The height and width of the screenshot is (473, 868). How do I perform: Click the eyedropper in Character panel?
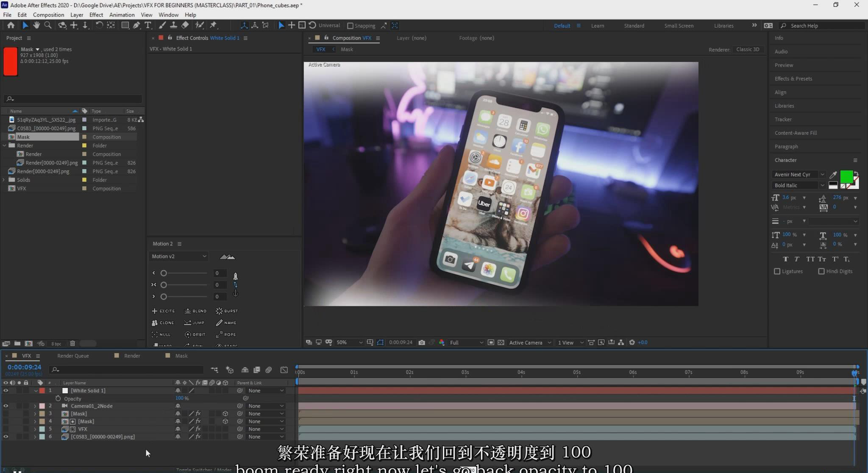[833, 175]
